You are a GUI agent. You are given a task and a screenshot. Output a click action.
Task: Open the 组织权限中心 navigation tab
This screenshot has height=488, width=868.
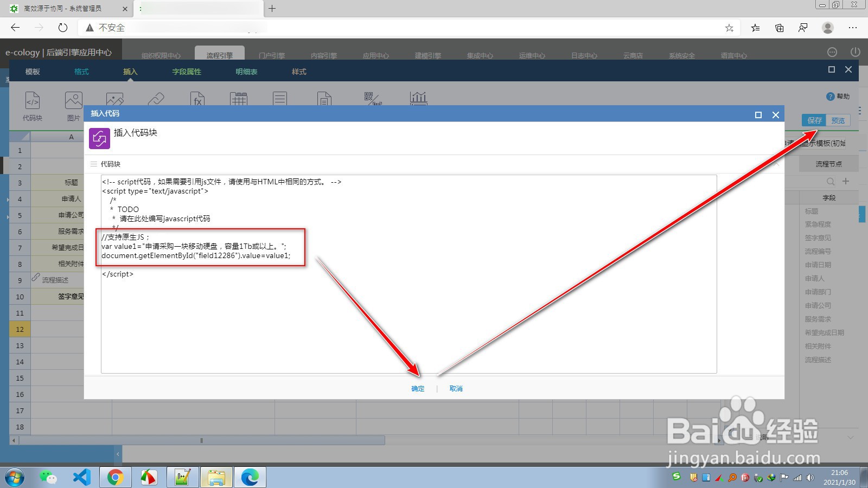161,55
